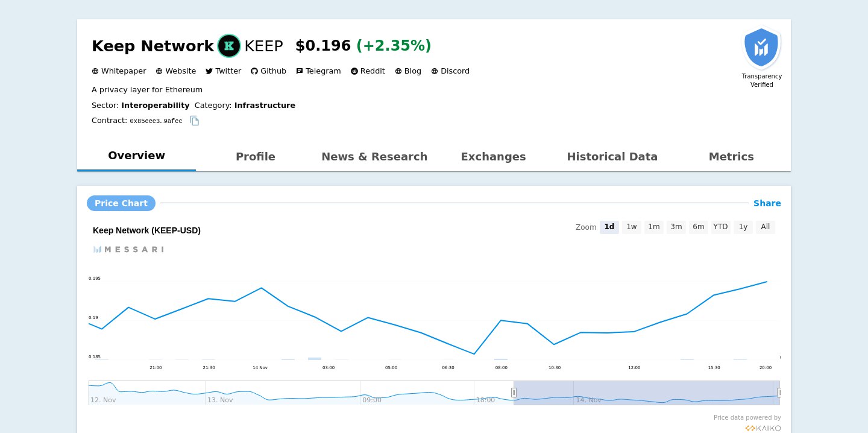868x433 pixels.
Task: Set chart zoom to 1d
Action: (x=609, y=227)
